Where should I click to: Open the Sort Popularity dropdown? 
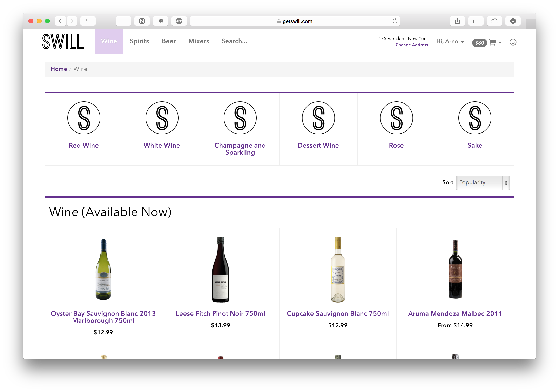pyautogui.click(x=483, y=183)
